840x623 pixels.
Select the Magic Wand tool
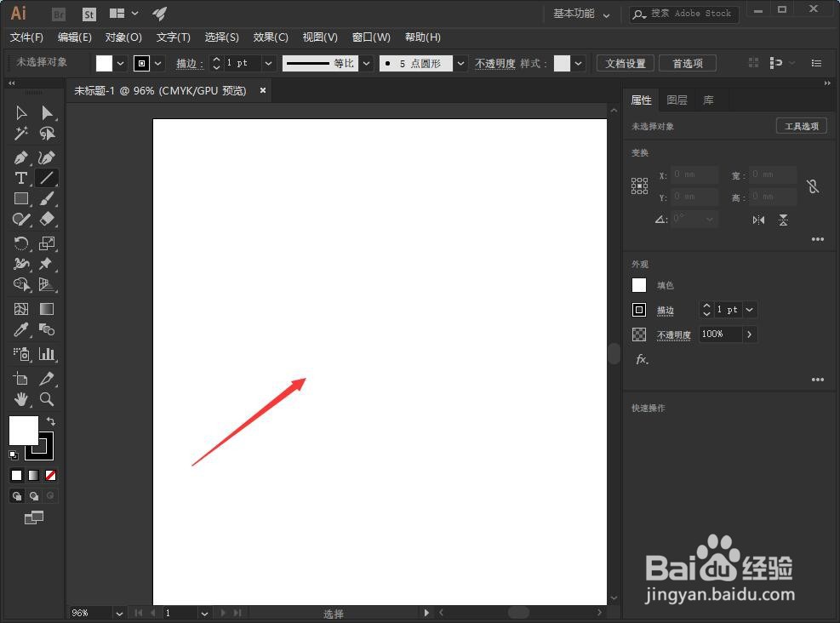point(21,134)
